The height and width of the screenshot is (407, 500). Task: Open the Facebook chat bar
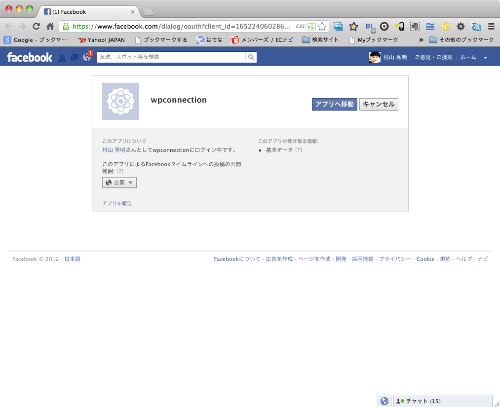tap(443, 401)
